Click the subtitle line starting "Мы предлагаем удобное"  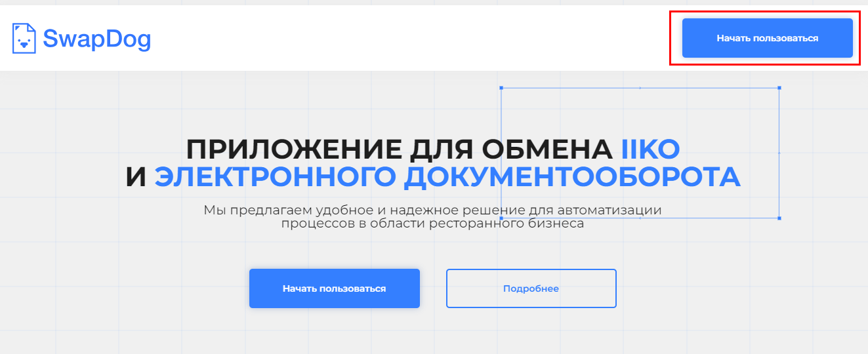432,210
